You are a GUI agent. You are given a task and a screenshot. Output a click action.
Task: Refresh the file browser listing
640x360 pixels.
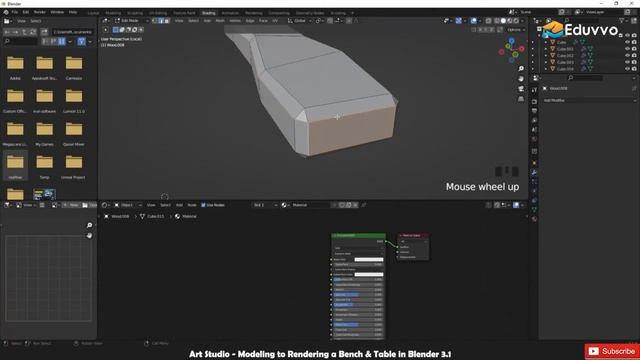point(33,32)
